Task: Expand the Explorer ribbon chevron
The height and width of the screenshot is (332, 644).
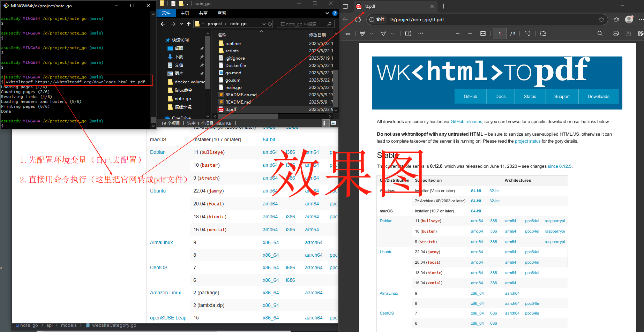Action: pyautogui.click(x=327, y=13)
